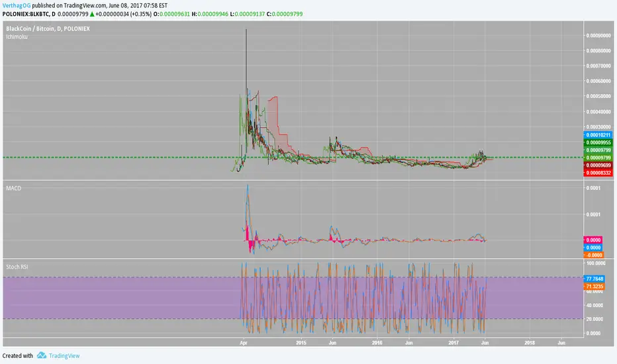This screenshot has width=617, height=364.
Task: Select the Stoch RSI pane label
Action: [17, 267]
